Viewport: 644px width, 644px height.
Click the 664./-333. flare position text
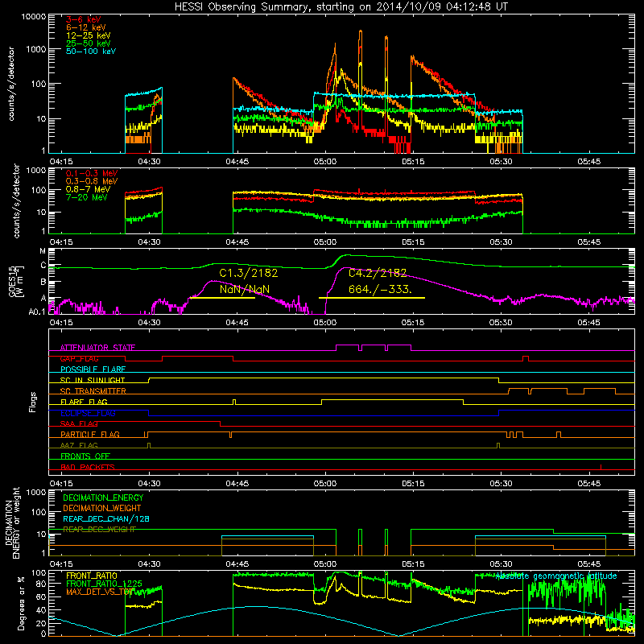(x=380, y=289)
